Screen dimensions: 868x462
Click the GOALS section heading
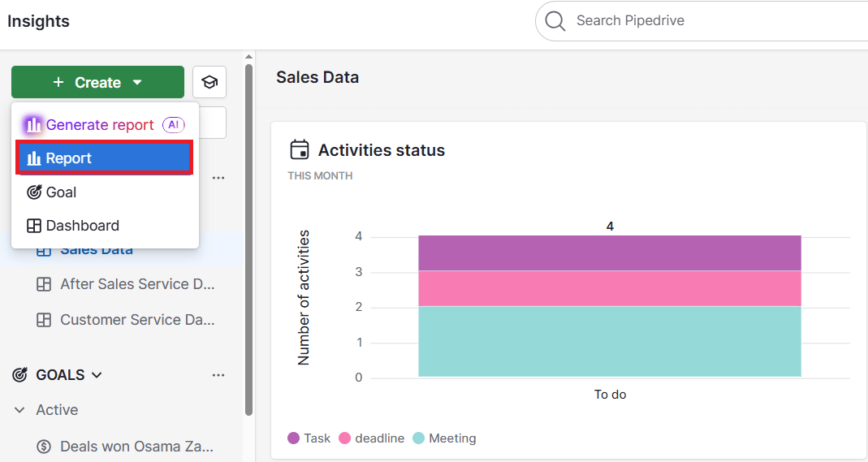click(60, 375)
